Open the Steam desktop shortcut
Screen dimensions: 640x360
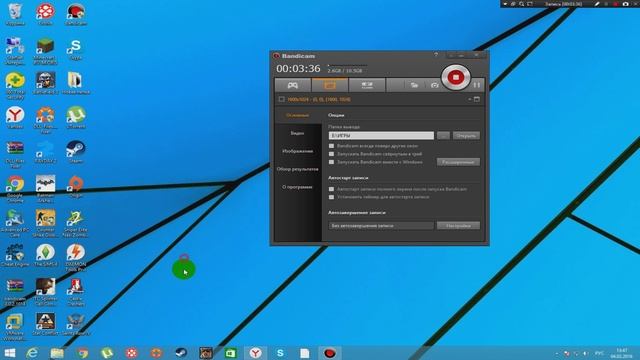point(76,152)
